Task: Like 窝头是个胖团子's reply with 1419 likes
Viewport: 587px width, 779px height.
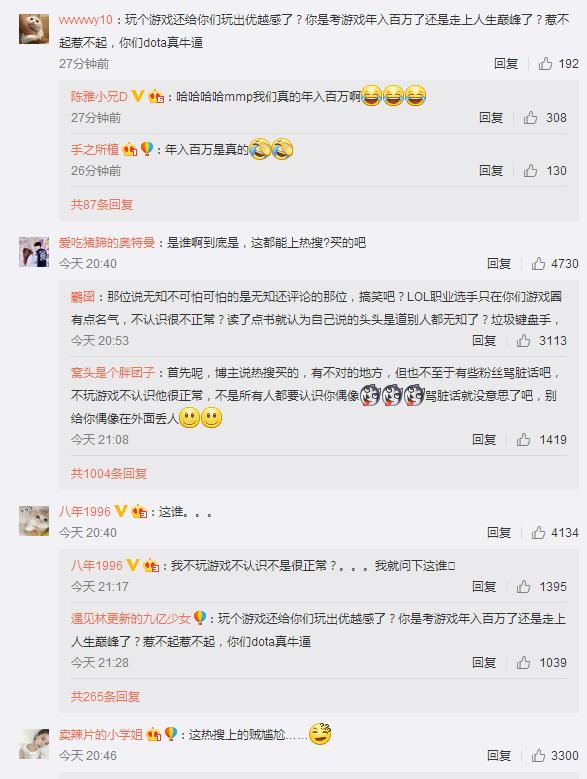Action: tap(523, 440)
